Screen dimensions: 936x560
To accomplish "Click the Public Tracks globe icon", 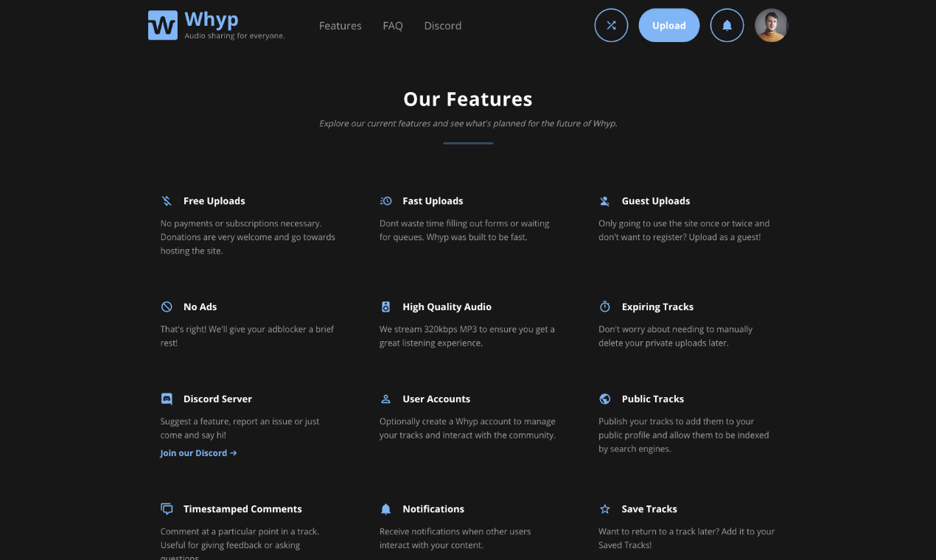I will pos(604,399).
